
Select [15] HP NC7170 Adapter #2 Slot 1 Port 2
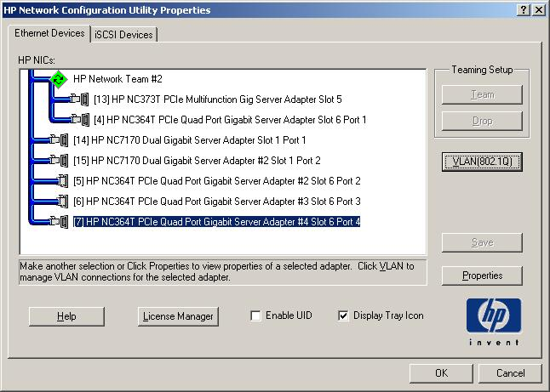point(198,161)
